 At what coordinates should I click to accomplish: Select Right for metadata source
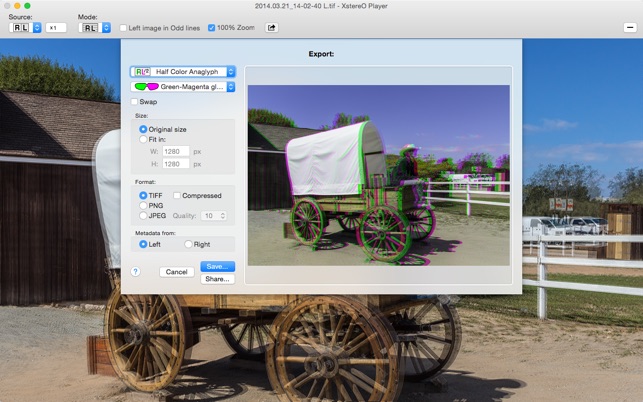(188, 244)
